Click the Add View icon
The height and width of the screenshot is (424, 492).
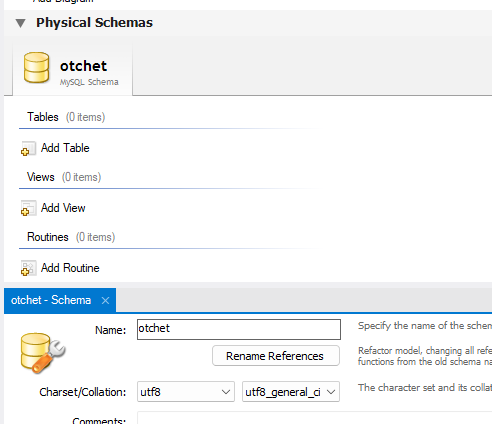[x=28, y=208]
